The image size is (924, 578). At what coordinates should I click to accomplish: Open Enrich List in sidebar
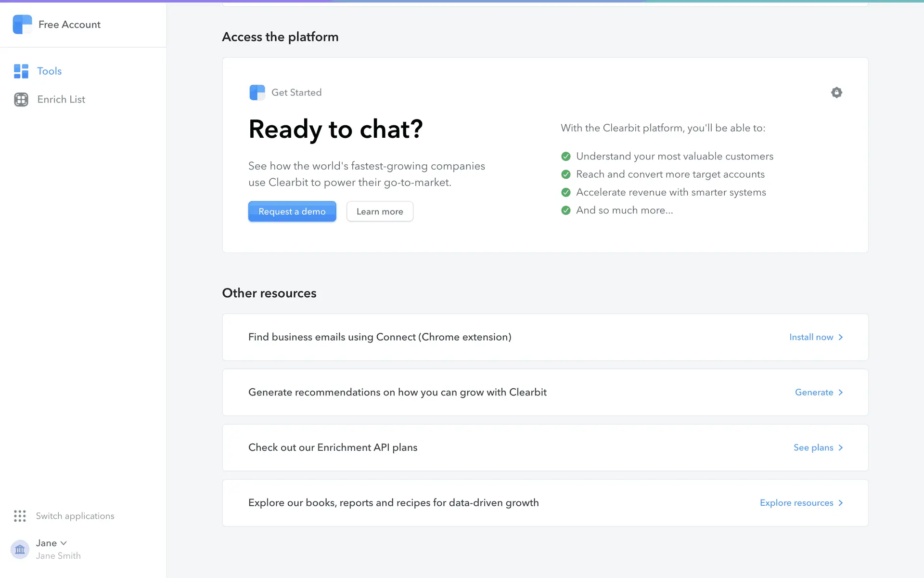[61, 99]
